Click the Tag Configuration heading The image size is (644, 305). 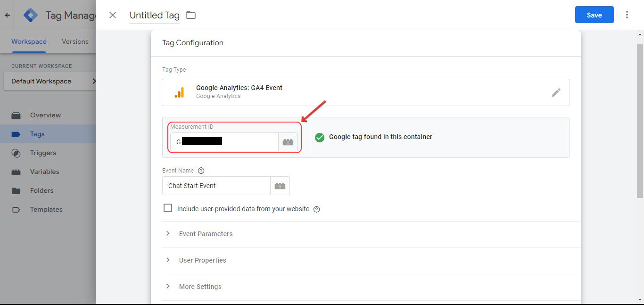pyautogui.click(x=193, y=42)
